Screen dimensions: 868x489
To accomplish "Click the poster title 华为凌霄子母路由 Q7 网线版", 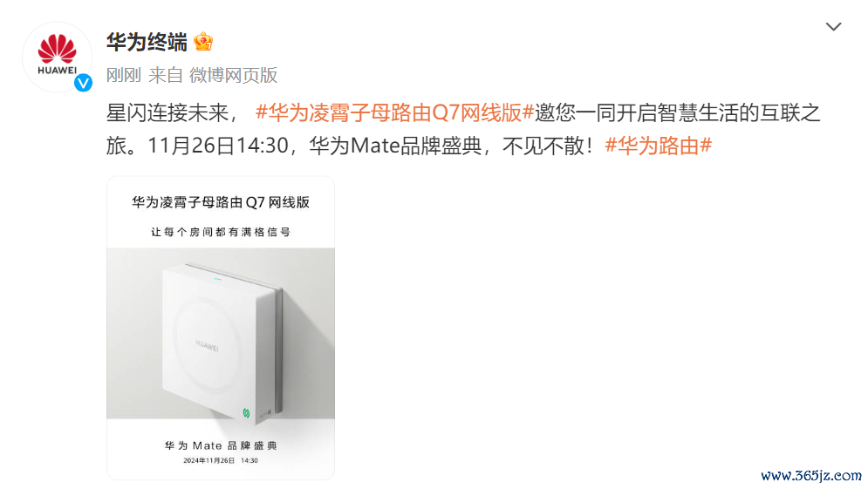I will click(221, 202).
